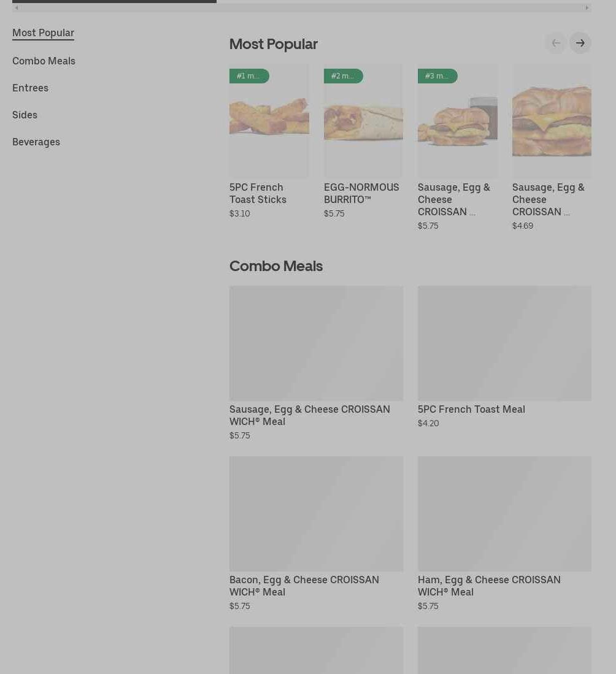Open Sausage, Egg & Cheese CROISSAN'WICH Meal combo
This screenshot has height=674, width=616.
pos(309,415)
